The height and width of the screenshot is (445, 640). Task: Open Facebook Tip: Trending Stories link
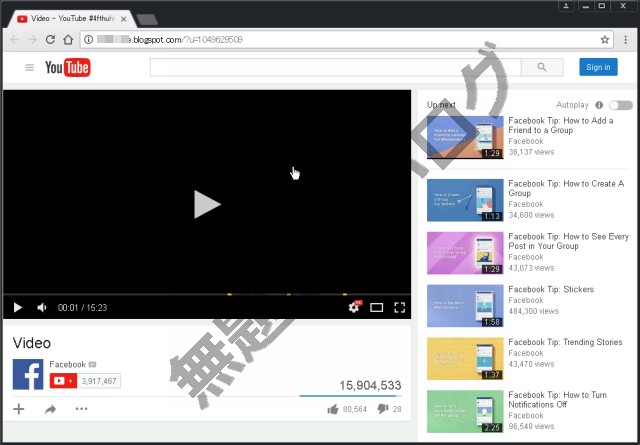565,342
